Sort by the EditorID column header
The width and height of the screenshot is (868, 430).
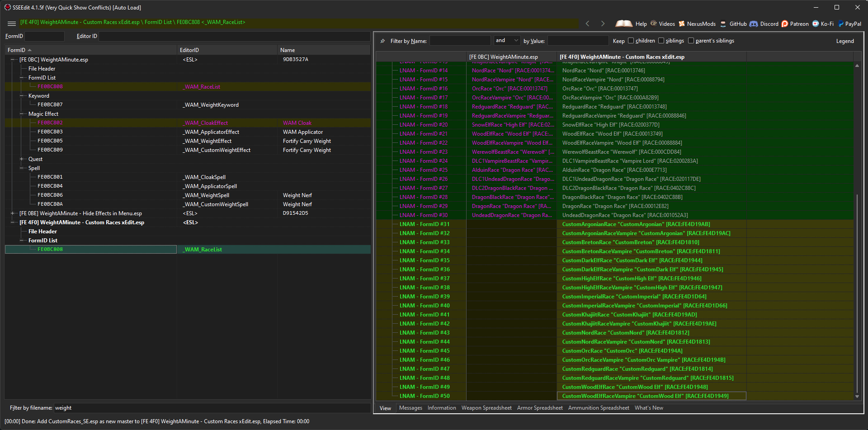[227, 50]
